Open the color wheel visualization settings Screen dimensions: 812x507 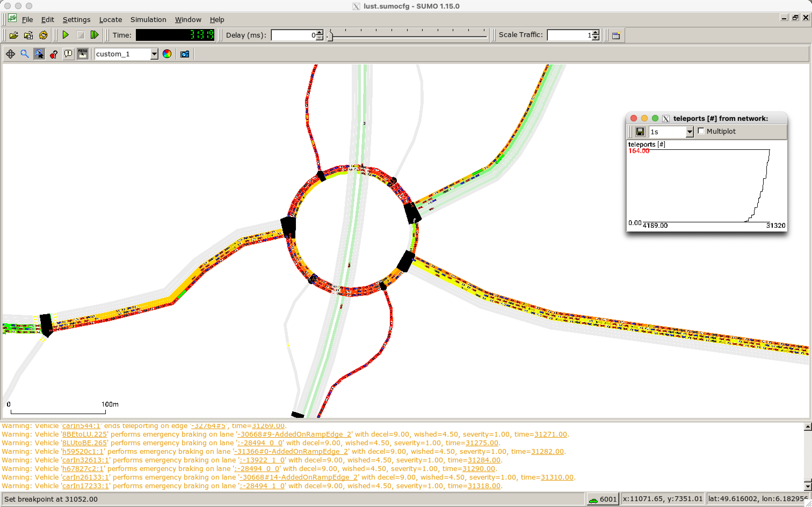[167, 54]
